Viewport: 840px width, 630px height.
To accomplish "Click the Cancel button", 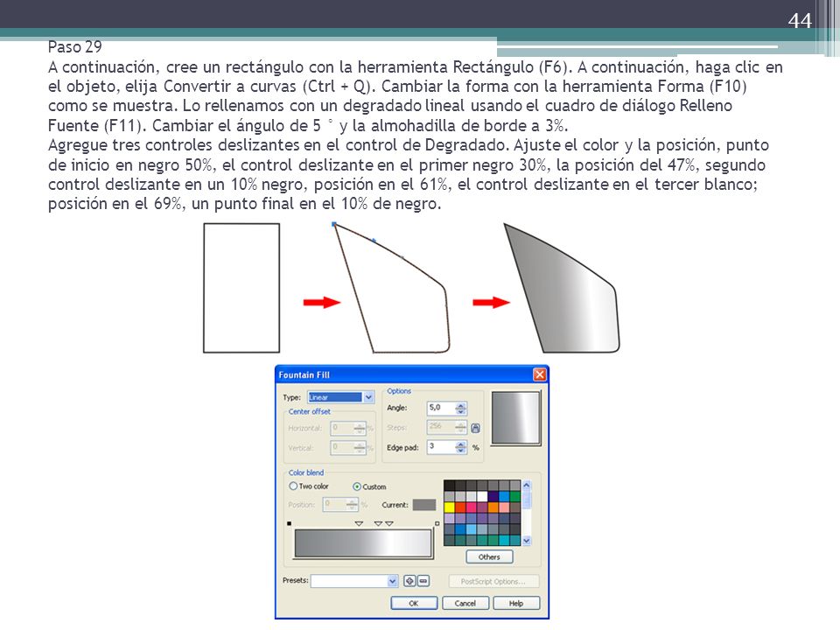I will pyautogui.click(x=465, y=603).
